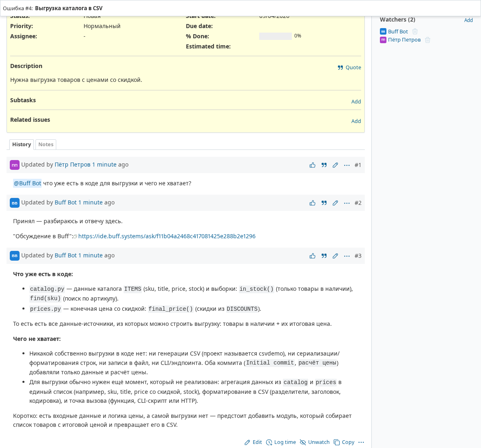Like comment #3 by Buff Bot
This screenshot has height=448, width=481.
[312, 256]
